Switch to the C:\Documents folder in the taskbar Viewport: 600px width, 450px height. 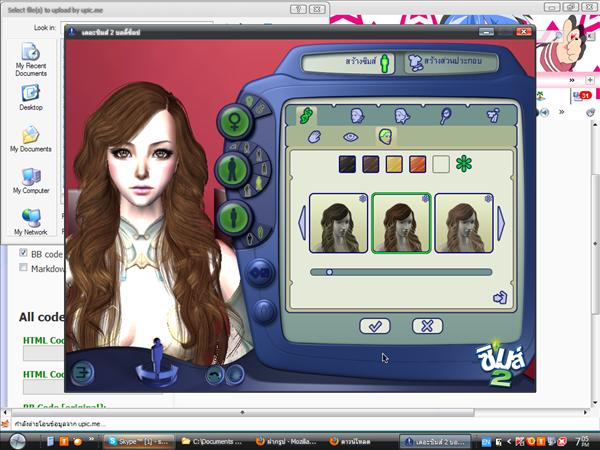213,442
